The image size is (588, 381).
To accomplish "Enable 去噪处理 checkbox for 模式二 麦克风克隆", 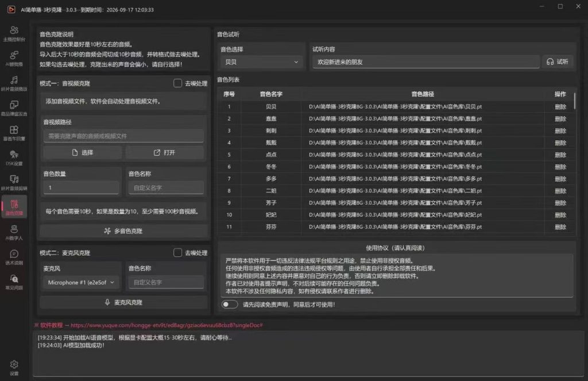I will pyautogui.click(x=178, y=253).
